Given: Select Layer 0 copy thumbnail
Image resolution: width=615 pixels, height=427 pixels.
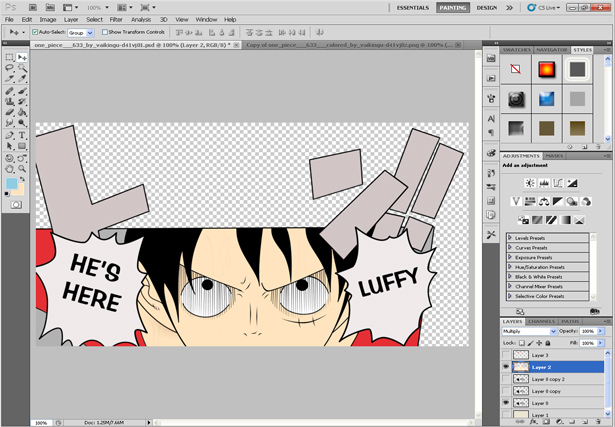Looking at the screenshot, I should click(x=521, y=391).
